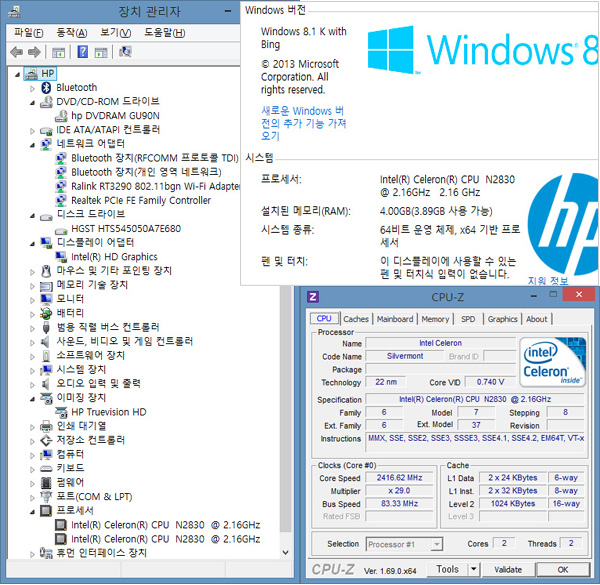Image resolution: width=600 pixels, height=585 pixels.
Task: Switch to the Caches tab in CPU-Z
Action: click(356, 319)
